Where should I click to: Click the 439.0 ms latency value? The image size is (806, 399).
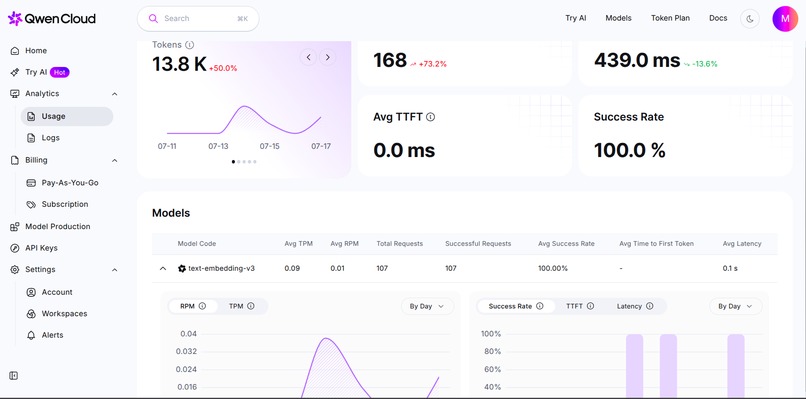tap(637, 61)
